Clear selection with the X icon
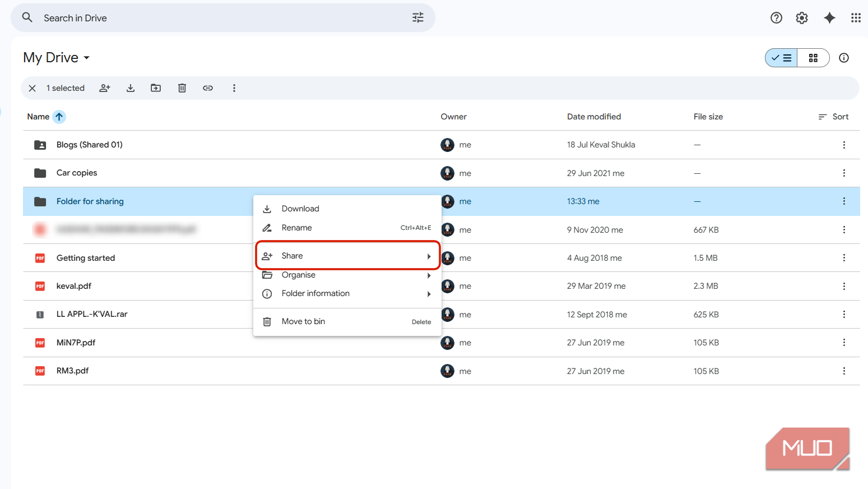The image size is (868, 489). pos(33,88)
